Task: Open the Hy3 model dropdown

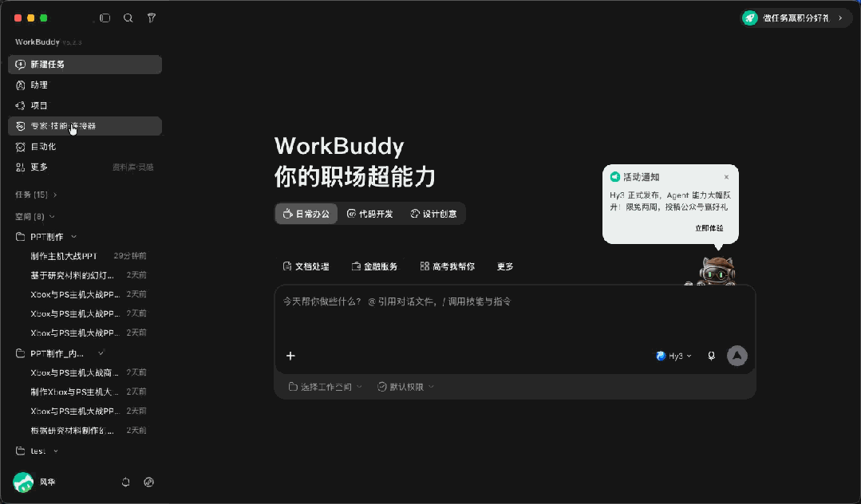Action: (x=673, y=356)
